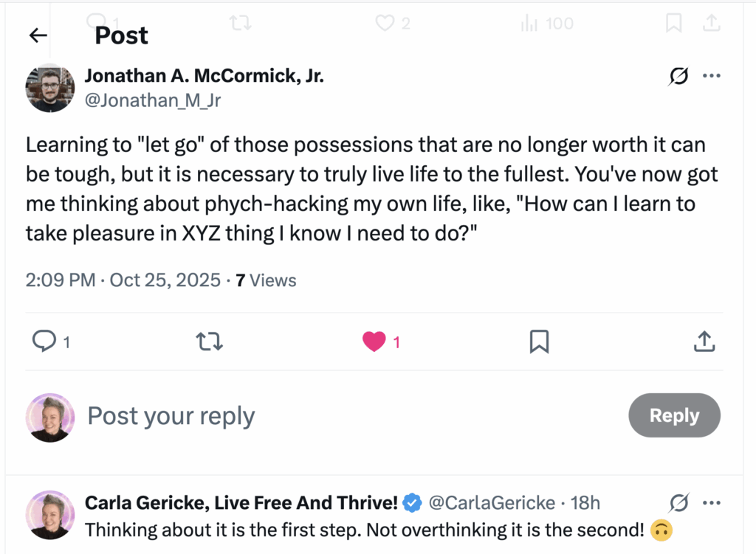Toggle the faded heart icon at top
Image resolution: width=756 pixels, height=554 pixels.
[x=385, y=24]
